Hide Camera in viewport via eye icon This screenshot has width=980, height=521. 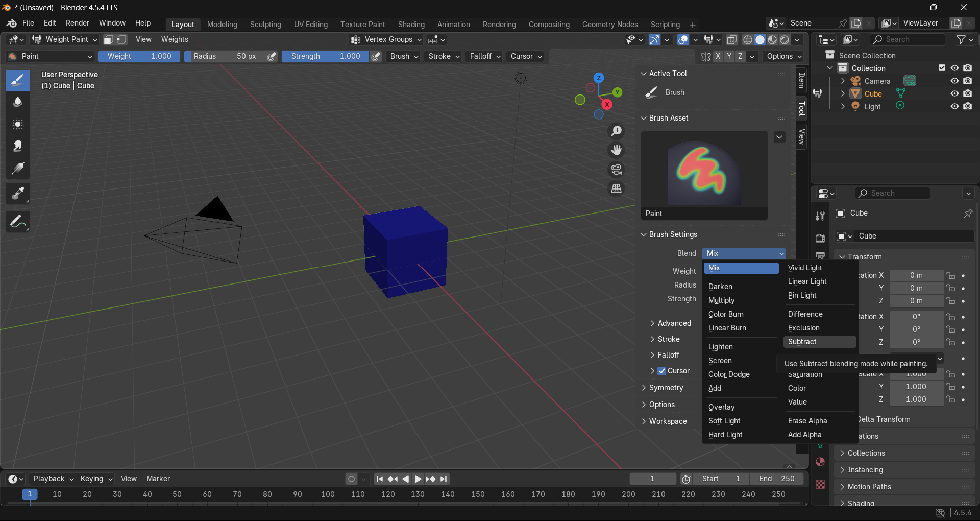pyautogui.click(x=954, y=81)
